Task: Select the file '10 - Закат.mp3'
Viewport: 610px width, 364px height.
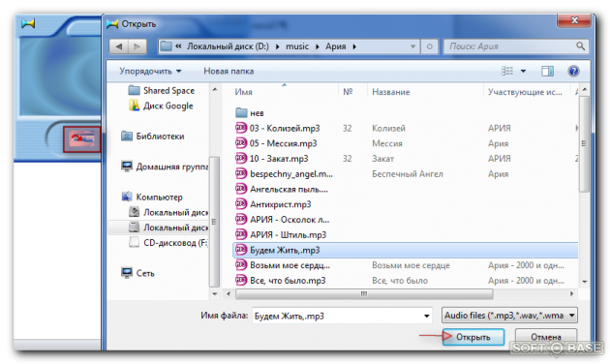Action: 272,159
